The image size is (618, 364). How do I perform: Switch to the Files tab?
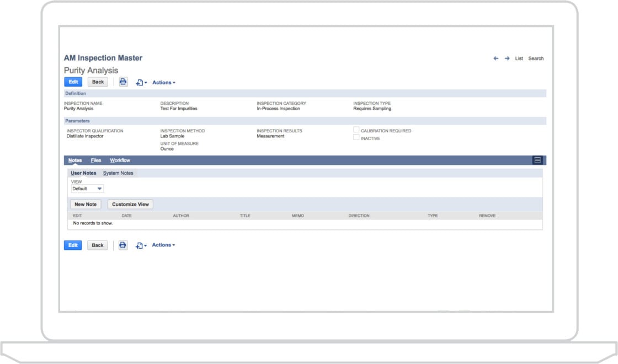coord(96,160)
